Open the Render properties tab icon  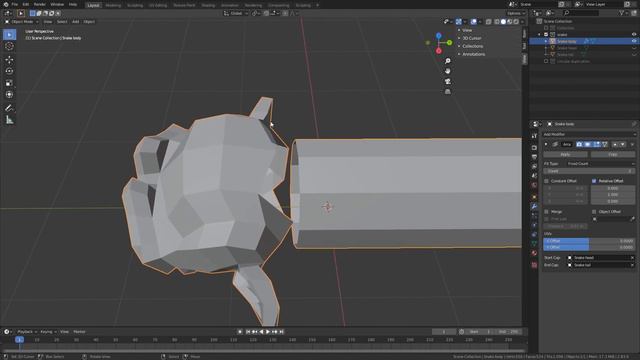[x=534, y=147]
